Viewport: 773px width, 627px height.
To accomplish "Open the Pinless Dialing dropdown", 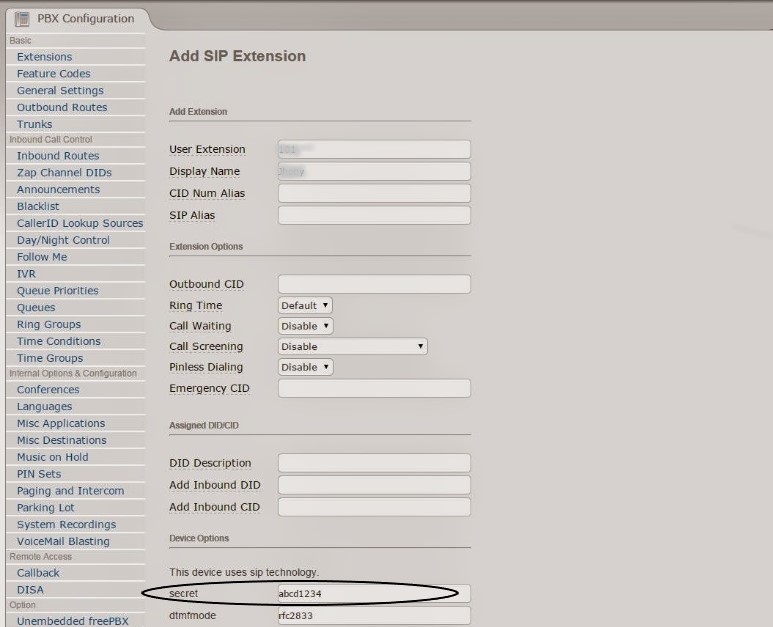I will tap(305, 367).
